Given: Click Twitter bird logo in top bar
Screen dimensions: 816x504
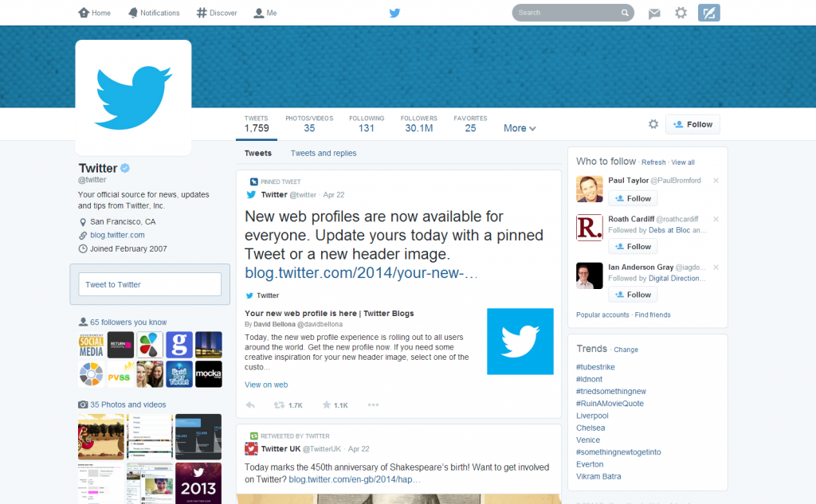Looking at the screenshot, I should pos(394,13).
